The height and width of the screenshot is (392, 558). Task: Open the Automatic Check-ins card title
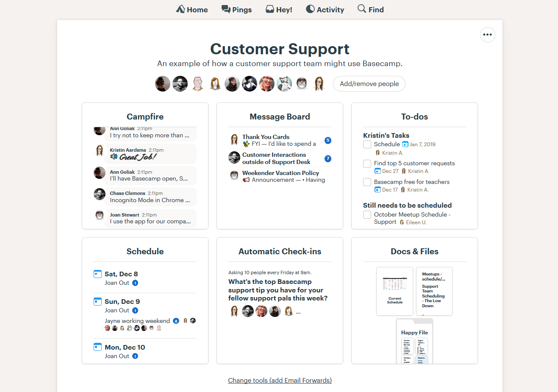280,251
